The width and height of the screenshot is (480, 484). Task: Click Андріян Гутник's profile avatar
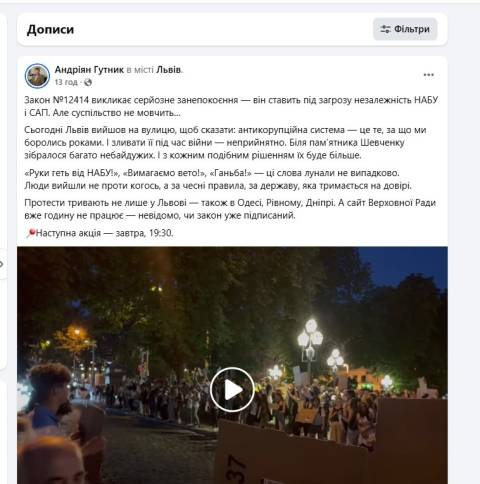coord(37,76)
